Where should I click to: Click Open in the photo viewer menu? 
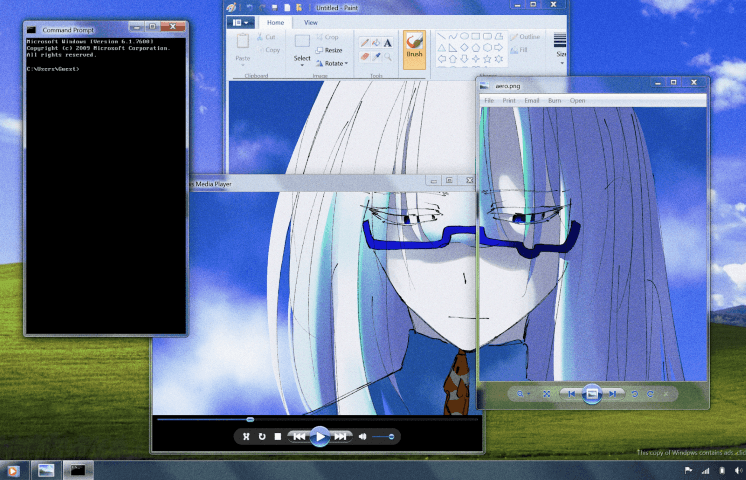[578, 100]
